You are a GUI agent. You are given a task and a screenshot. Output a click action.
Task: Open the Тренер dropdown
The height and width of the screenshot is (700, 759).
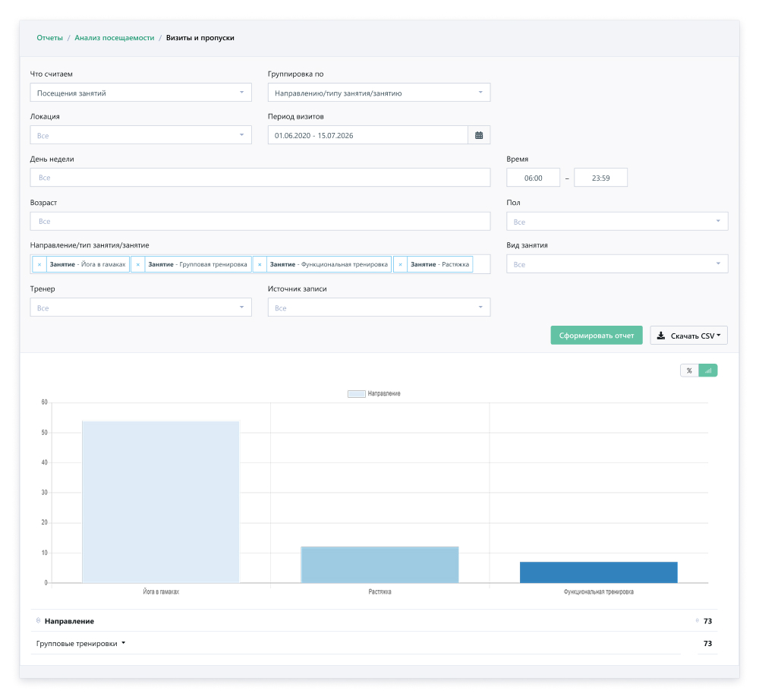[x=141, y=307]
